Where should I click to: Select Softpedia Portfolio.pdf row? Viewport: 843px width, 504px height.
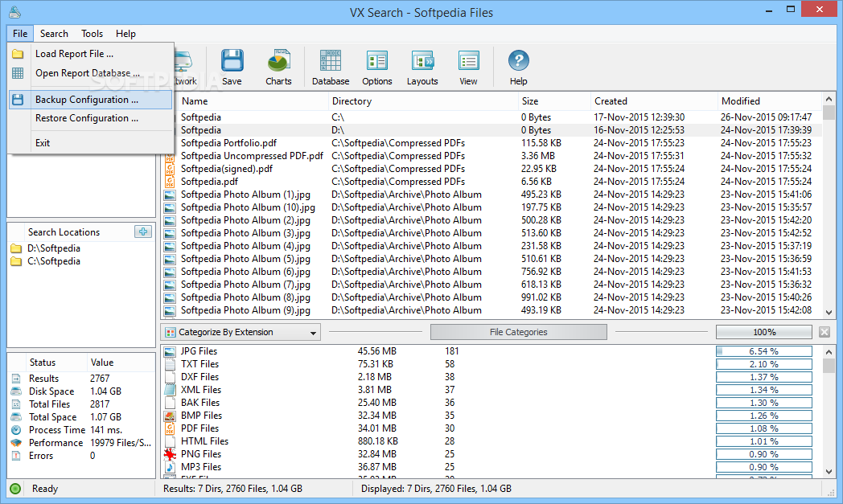pyautogui.click(x=491, y=143)
